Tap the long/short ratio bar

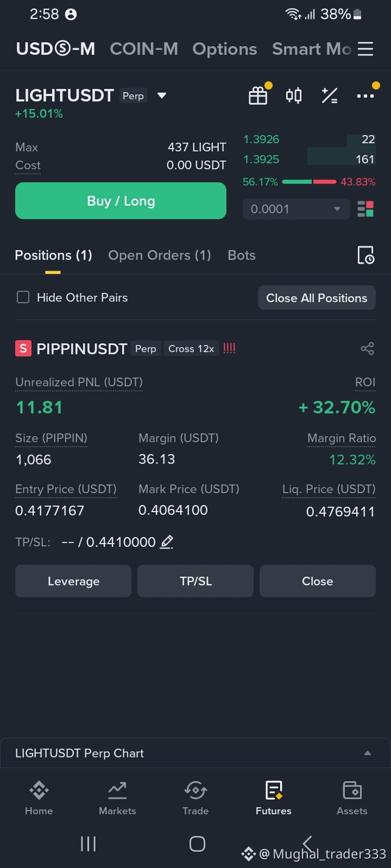tap(309, 182)
